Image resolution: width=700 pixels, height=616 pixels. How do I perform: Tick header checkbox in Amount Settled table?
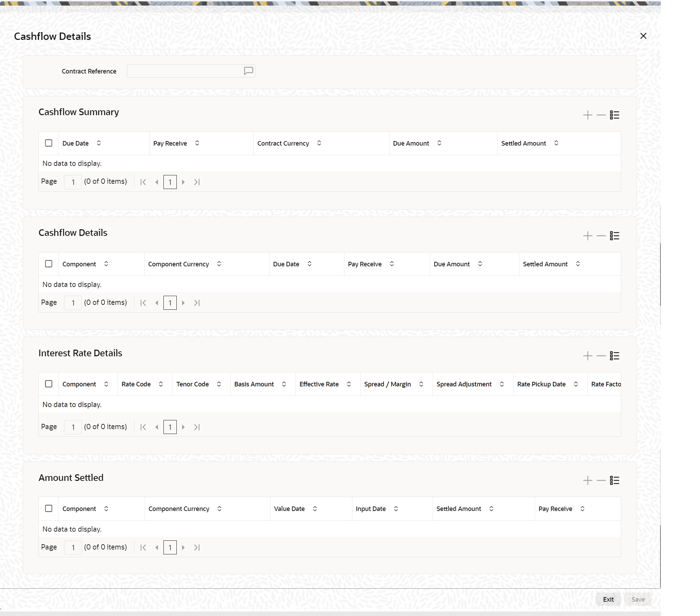49,509
